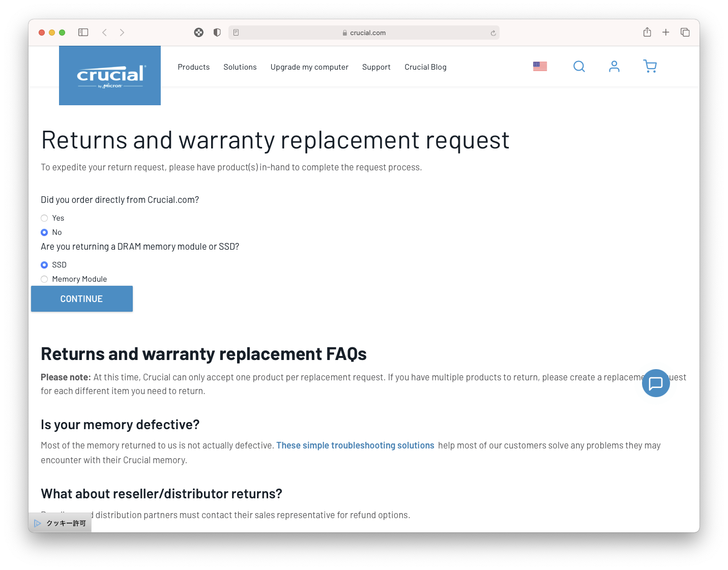
Task: Open the shopping cart icon
Action: [x=650, y=67]
